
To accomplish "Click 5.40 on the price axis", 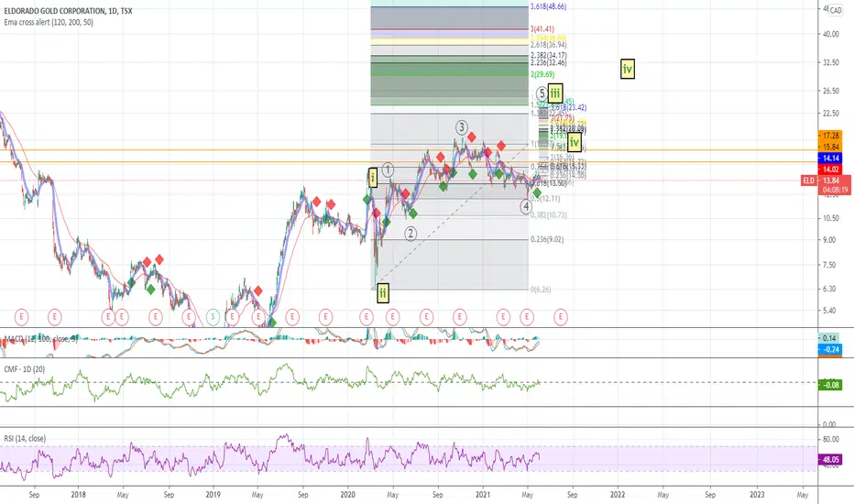I will [830, 311].
